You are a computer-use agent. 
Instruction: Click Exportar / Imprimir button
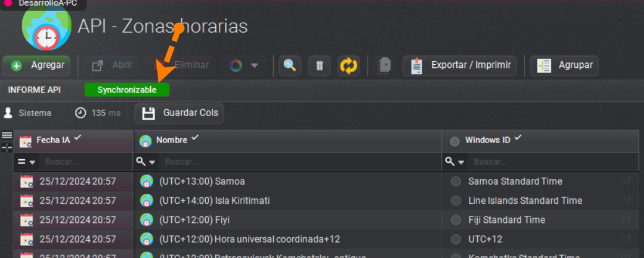[x=459, y=65]
